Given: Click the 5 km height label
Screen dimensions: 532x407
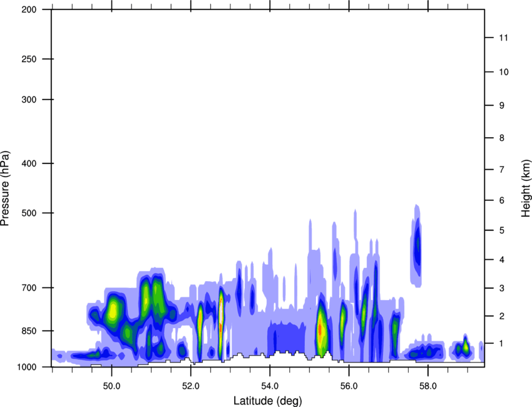Looking at the screenshot, I should 502,230.
